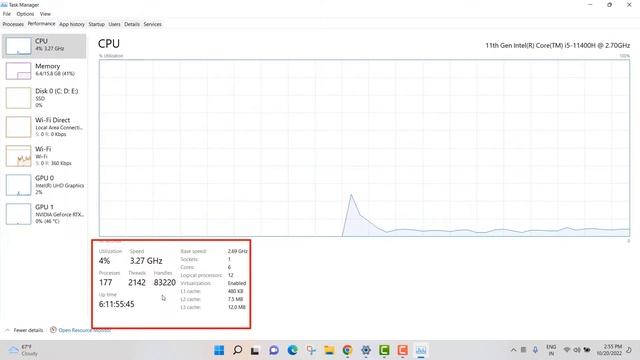Click the 3.27 GHz speed value
The height and width of the screenshot is (360, 640).
click(x=146, y=261)
